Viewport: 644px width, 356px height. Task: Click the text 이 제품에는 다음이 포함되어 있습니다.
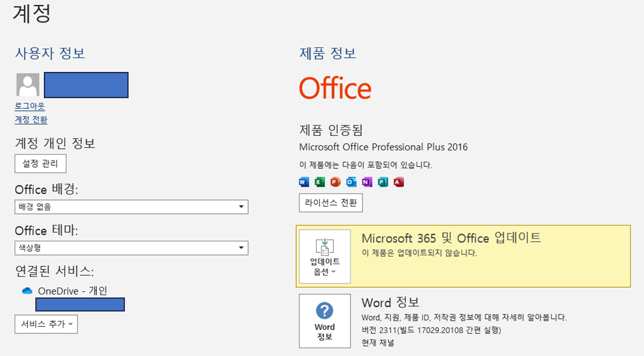tap(366, 165)
